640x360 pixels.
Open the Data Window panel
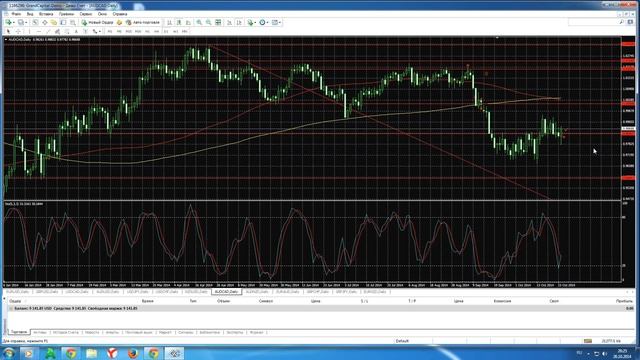(44, 22)
